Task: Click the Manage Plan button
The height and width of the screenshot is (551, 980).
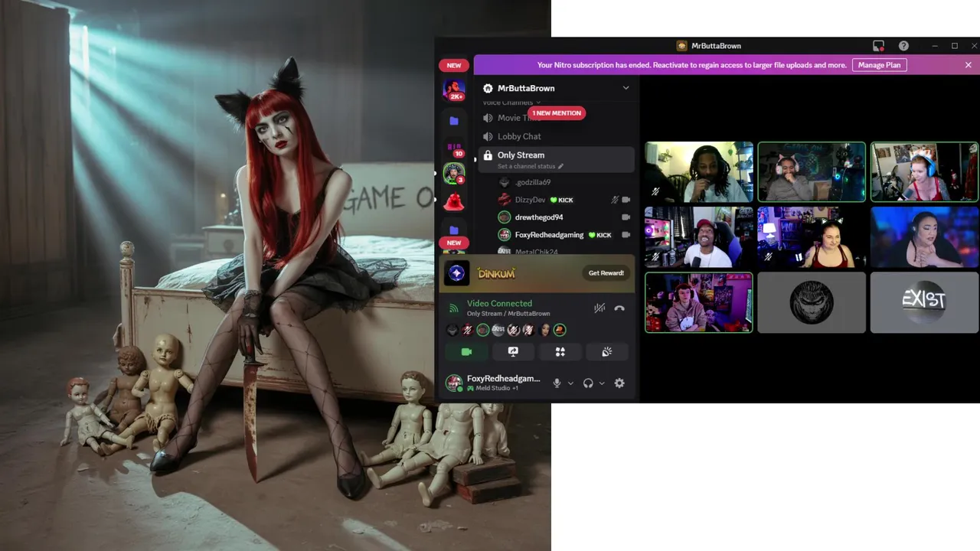Action: [879, 65]
